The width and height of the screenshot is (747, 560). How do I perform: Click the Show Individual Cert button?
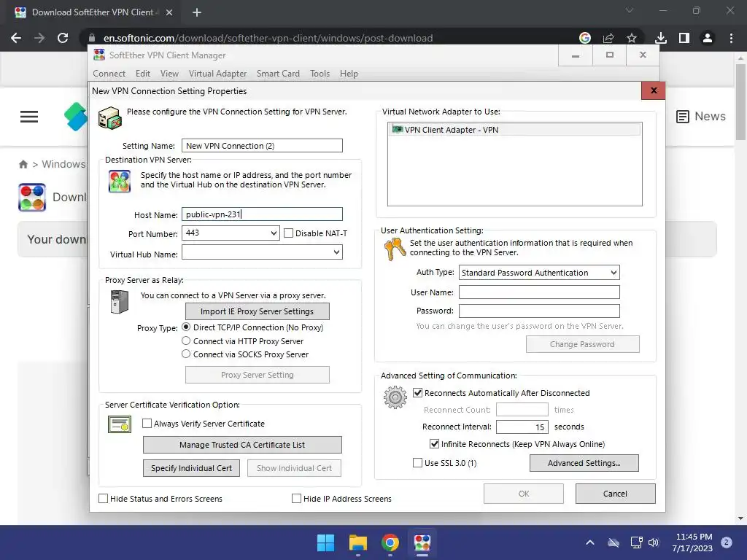(x=294, y=468)
